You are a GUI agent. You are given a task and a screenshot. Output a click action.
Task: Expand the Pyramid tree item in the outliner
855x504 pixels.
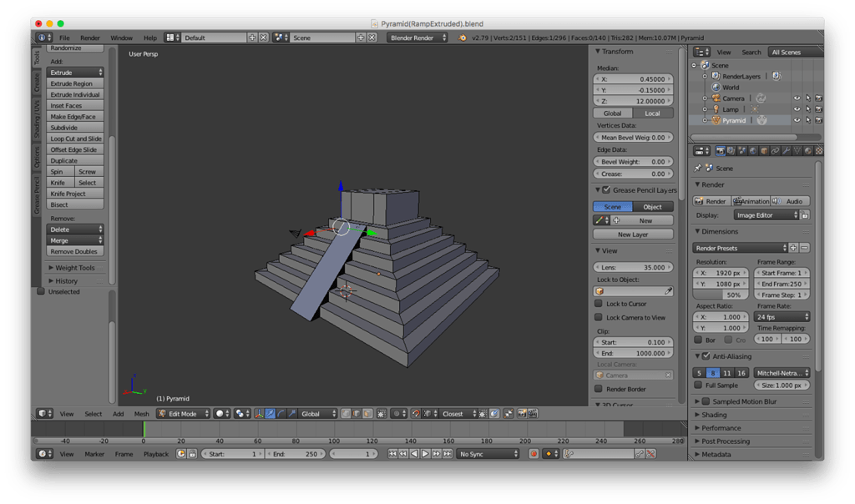(705, 120)
